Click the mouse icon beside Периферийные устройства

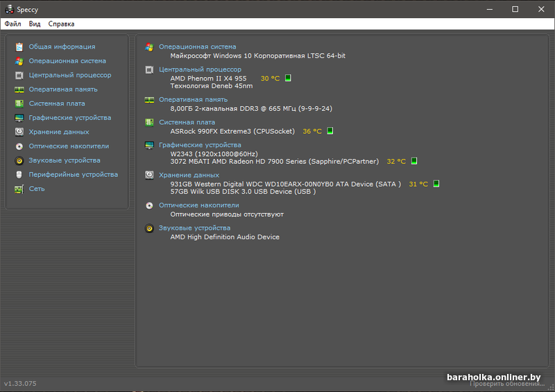click(x=19, y=175)
